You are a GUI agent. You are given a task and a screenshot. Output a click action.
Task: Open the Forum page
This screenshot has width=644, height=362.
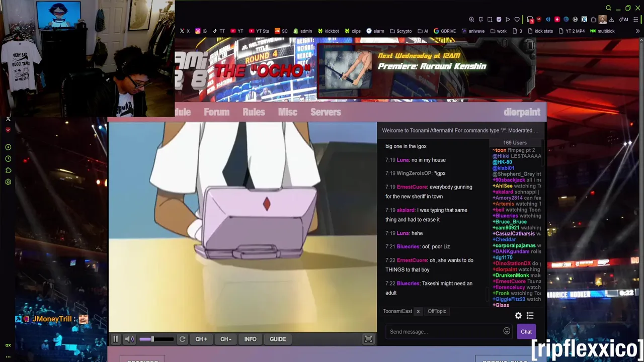216,112
